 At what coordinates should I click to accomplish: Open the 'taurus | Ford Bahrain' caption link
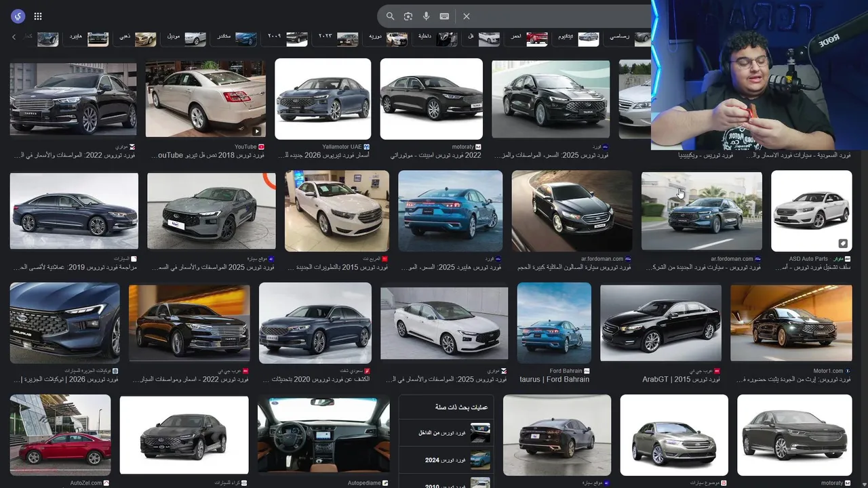(x=555, y=380)
